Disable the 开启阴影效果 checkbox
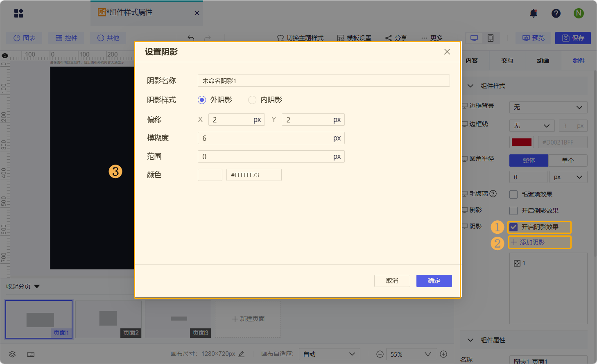Viewport: 597px width, 364px height. tap(513, 227)
